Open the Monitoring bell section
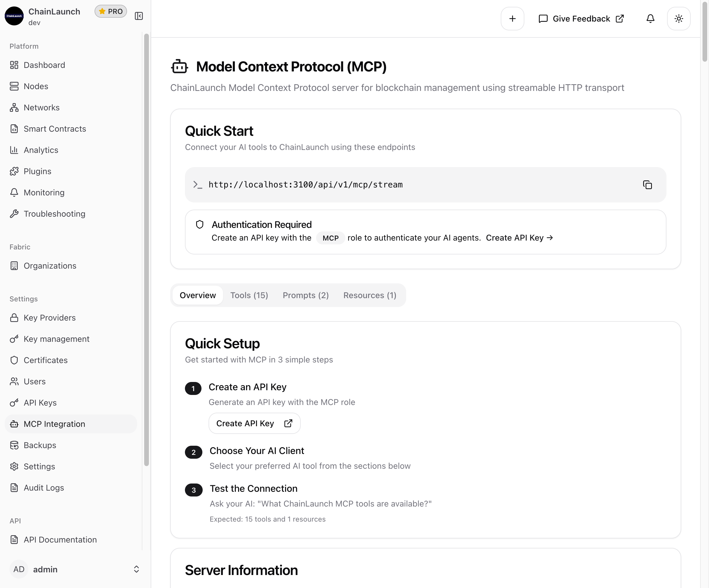Screen dimensions: 709x588 pyautogui.click(x=44, y=192)
